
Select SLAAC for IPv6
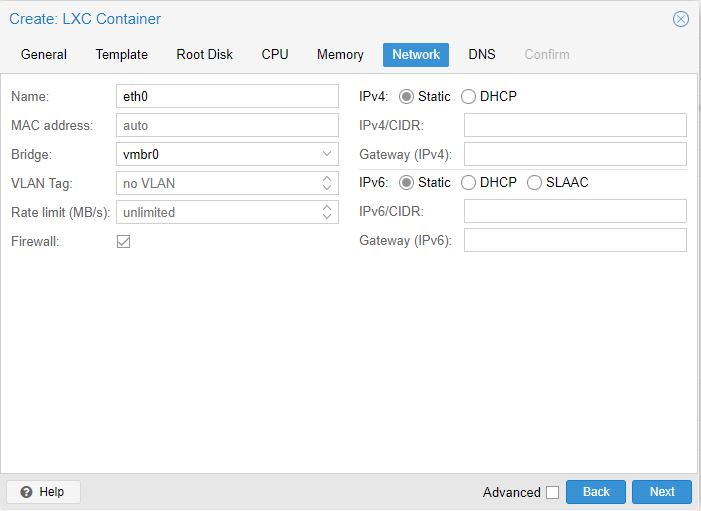pos(535,183)
